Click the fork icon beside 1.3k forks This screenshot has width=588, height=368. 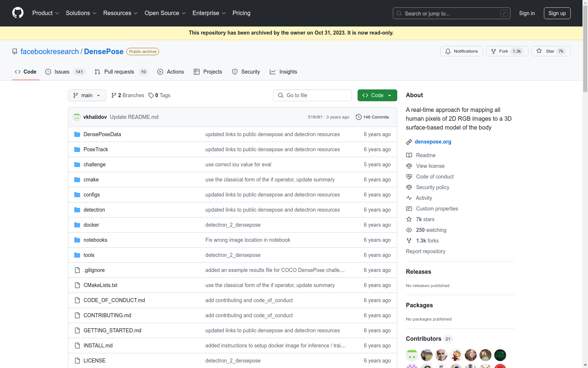point(409,241)
